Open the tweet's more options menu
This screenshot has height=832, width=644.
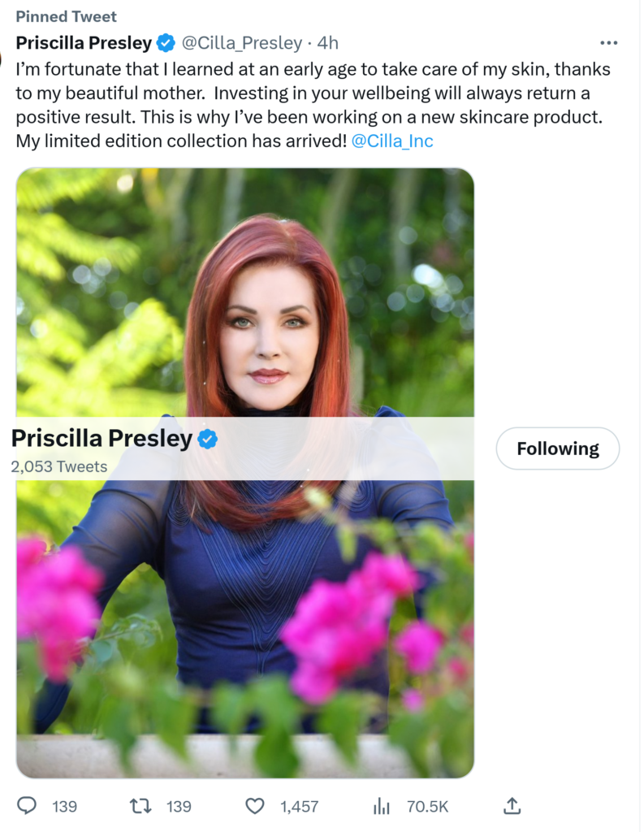608,43
